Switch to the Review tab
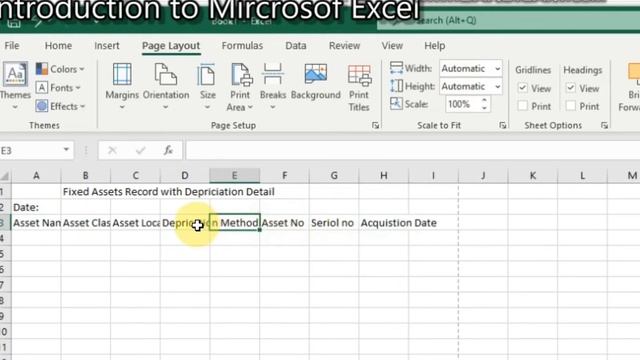Image resolution: width=640 pixels, height=360 pixels. 344,46
